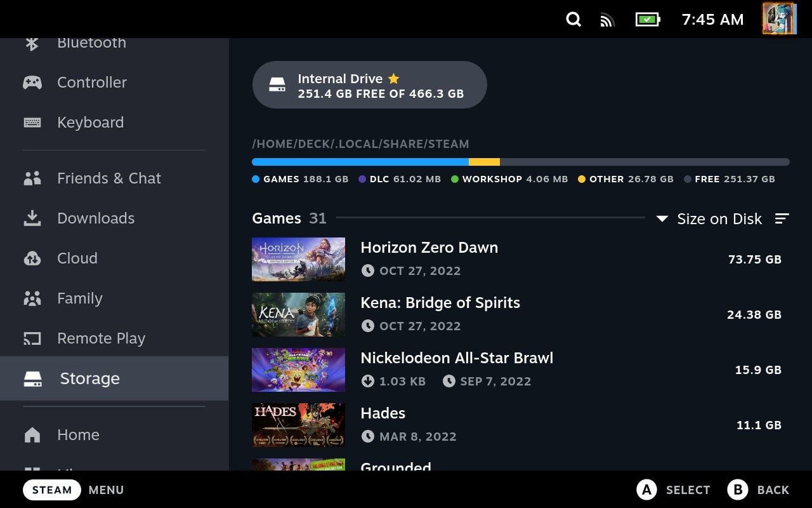This screenshot has height=508, width=812.
Task: Click the A button glyph
Action: click(646, 490)
